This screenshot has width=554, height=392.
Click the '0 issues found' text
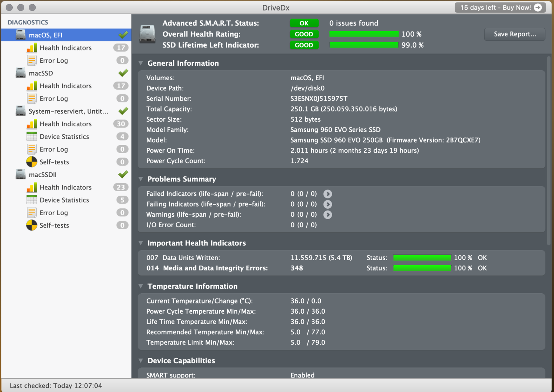pyautogui.click(x=354, y=23)
